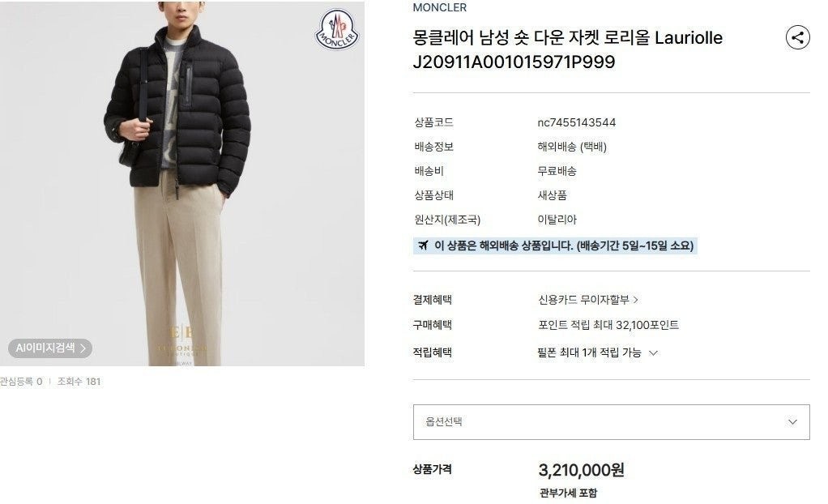This screenshot has width=828, height=504.
Task: Click the share icon beside product title
Action: click(797, 37)
